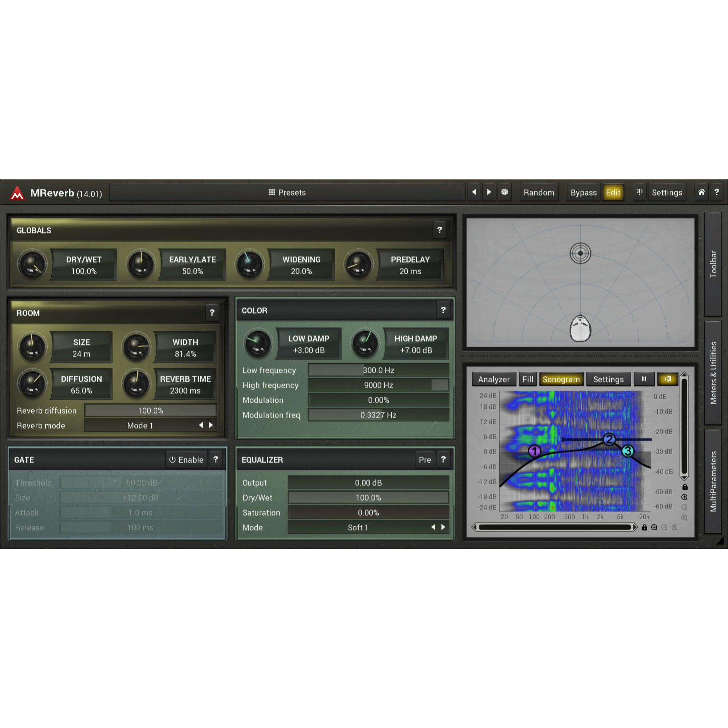
Task: Open the analyzer Settings button
Action: pos(608,379)
